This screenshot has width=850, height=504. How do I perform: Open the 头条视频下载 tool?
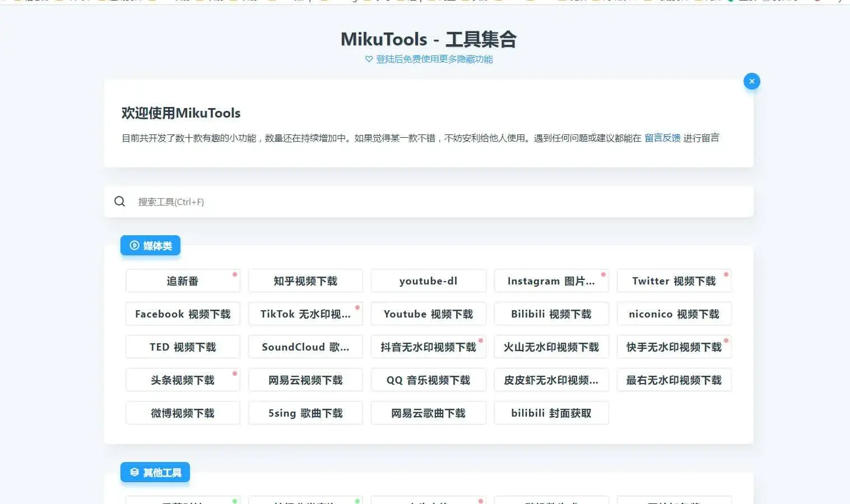tap(183, 380)
